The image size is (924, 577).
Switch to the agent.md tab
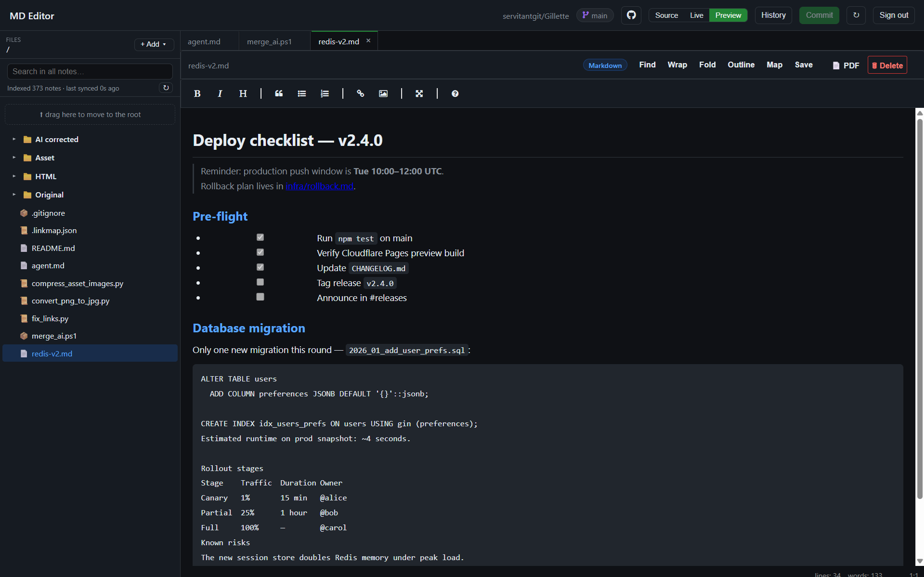tap(204, 41)
